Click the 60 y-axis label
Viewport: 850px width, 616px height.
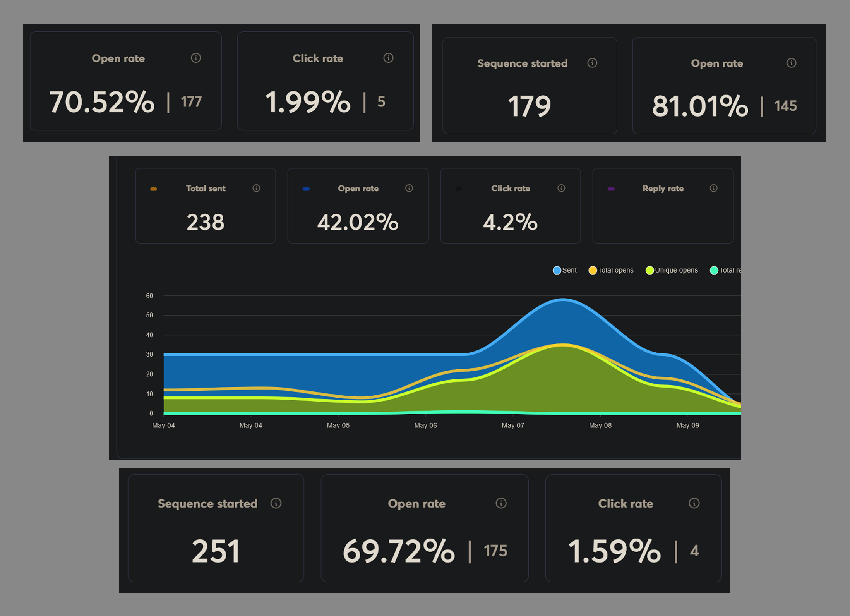tap(149, 296)
